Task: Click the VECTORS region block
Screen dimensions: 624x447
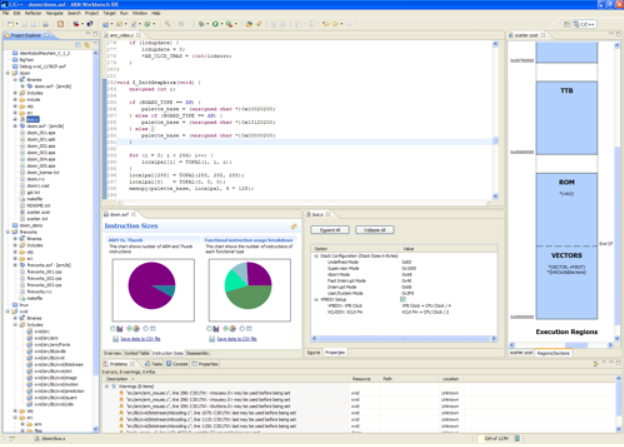Action: [567, 283]
